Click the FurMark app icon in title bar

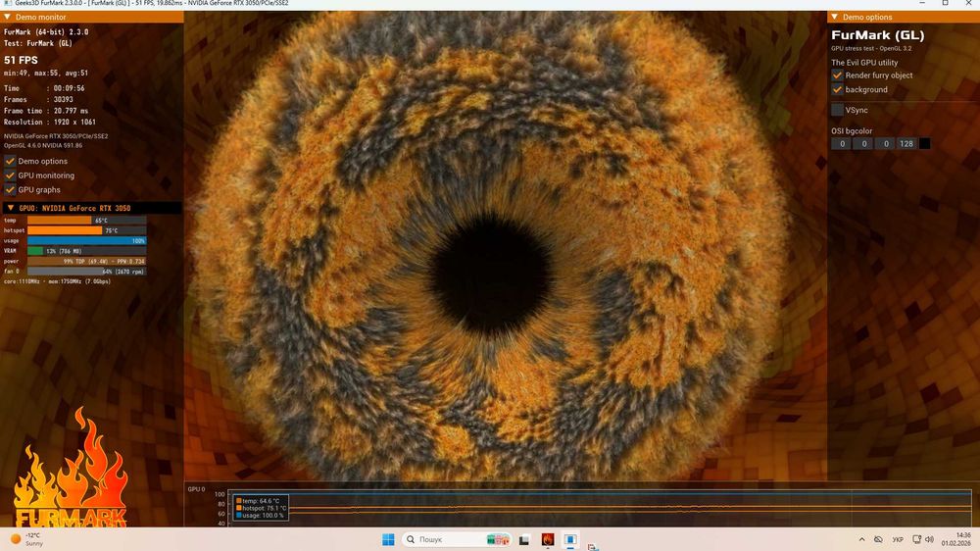(8, 3)
